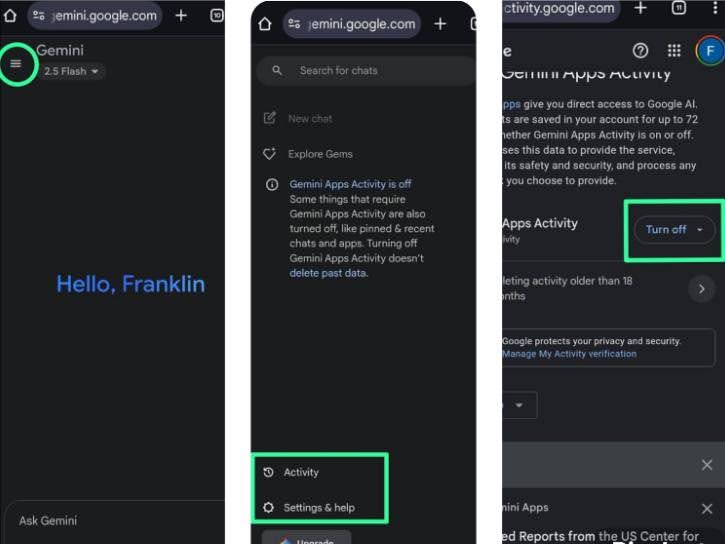This screenshot has height=544, width=725.
Task: Tap the New chat pencil icon
Action: pyautogui.click(x=270, y=118)
